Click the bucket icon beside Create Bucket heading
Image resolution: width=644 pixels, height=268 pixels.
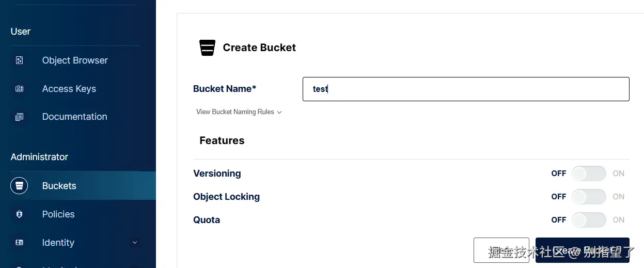[207, 48]
